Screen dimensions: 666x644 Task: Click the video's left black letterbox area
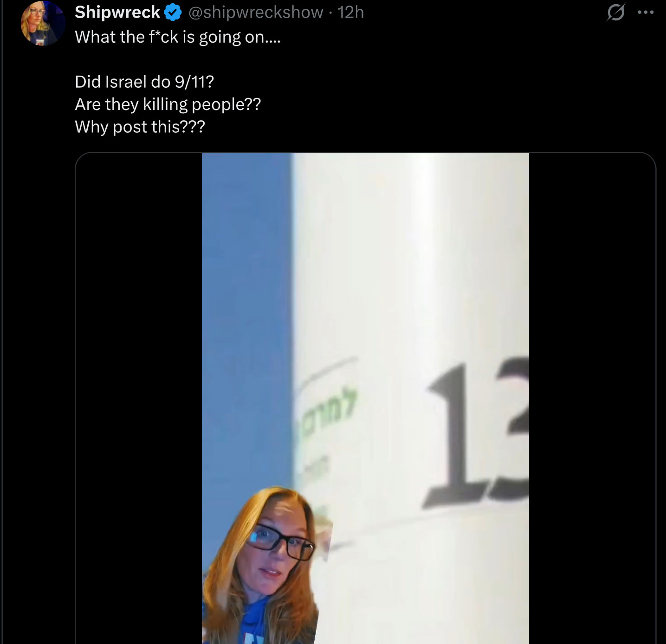tap(139, 395)
